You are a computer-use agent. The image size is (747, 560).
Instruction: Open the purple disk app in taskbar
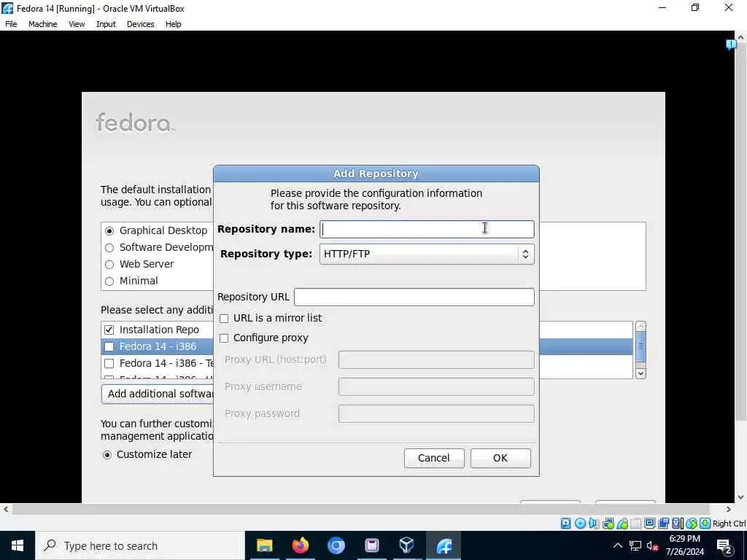point(371,545)
